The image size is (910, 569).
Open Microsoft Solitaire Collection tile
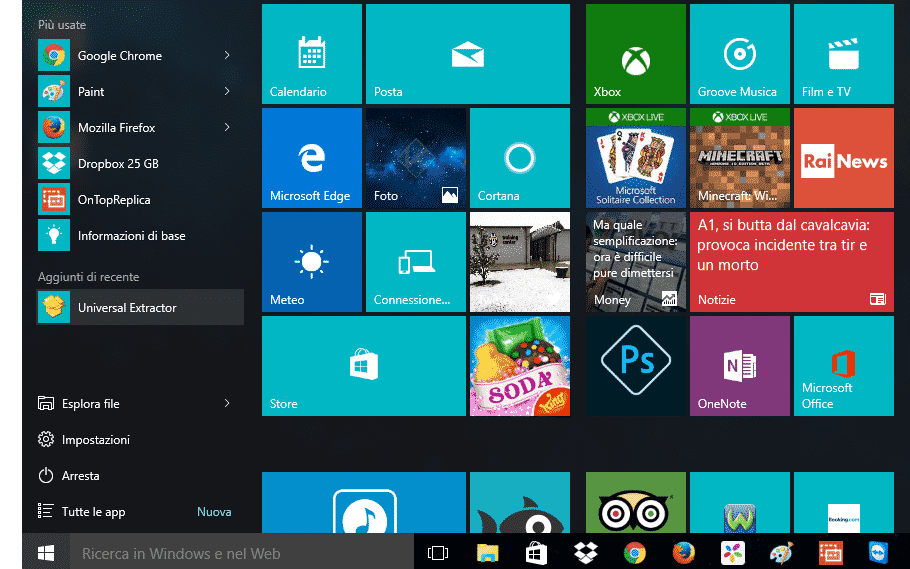click(635, 158)
